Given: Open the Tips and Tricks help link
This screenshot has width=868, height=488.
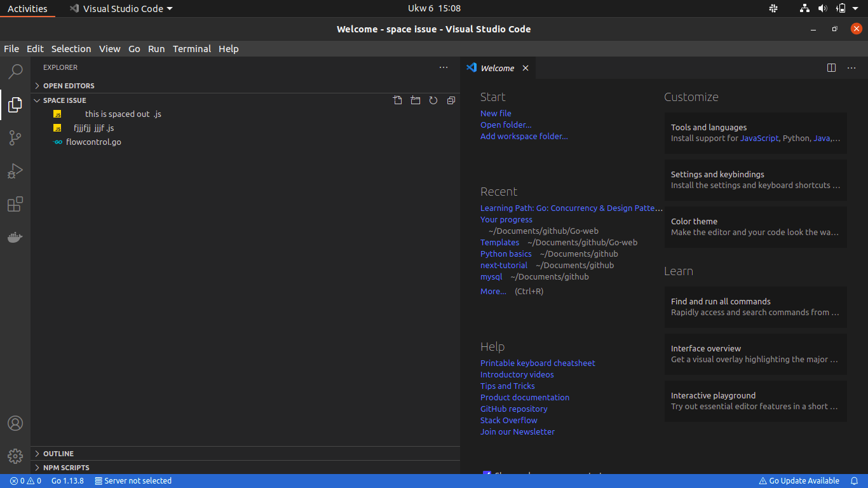Looking at the screenshot, I should pos(507,386).
